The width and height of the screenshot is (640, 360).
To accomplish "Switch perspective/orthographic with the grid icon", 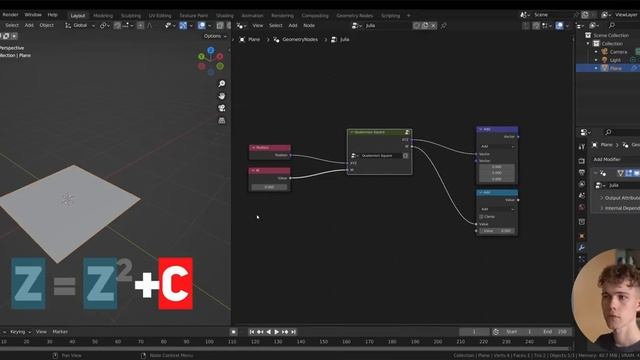I will [222, 120].
